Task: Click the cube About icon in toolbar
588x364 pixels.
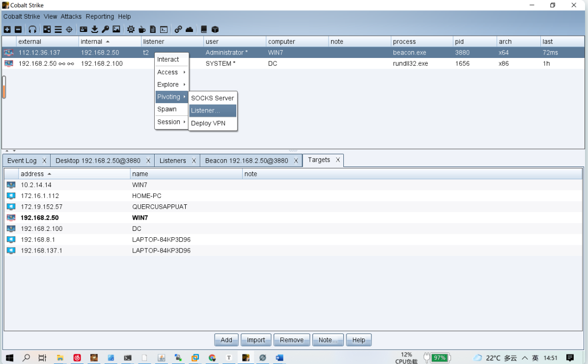Action: tap(215, 29)
